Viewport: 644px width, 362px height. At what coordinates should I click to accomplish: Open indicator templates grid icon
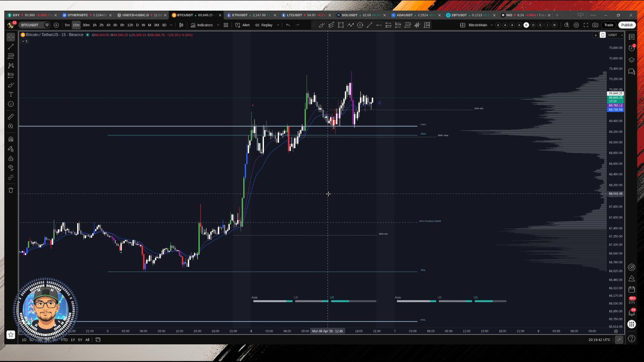tap(226, 25)
